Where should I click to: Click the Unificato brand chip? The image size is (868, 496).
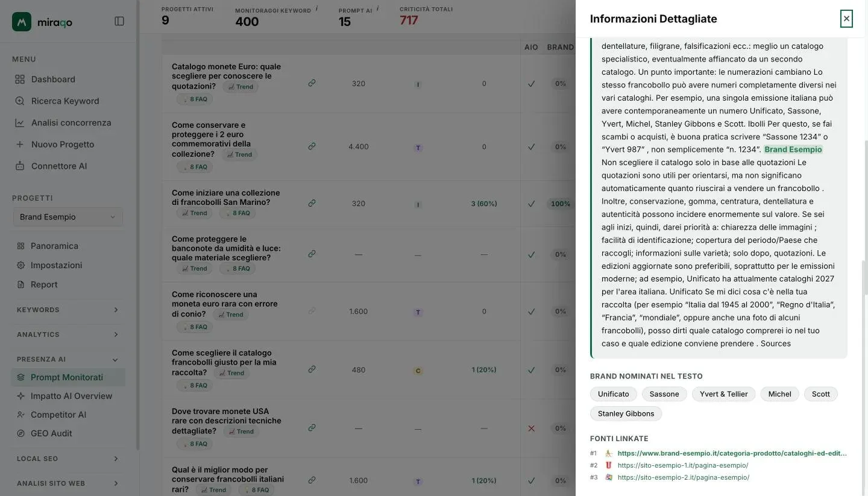click(x=613, y=394)
